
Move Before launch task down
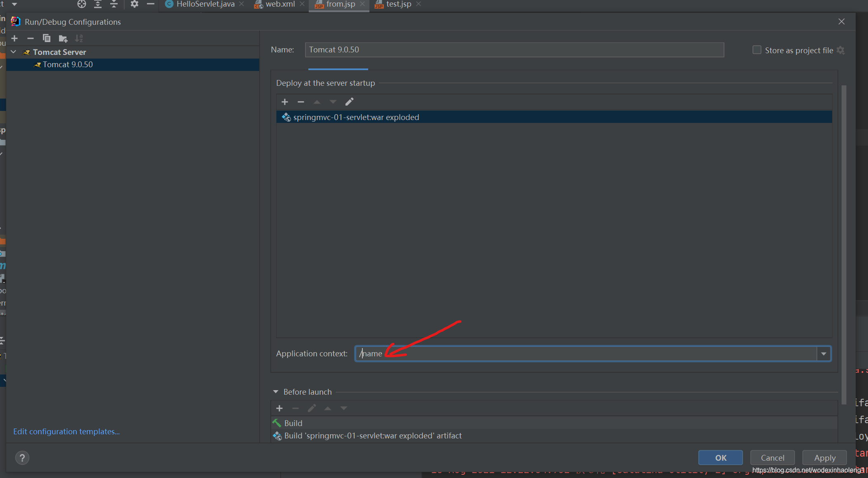344,408
